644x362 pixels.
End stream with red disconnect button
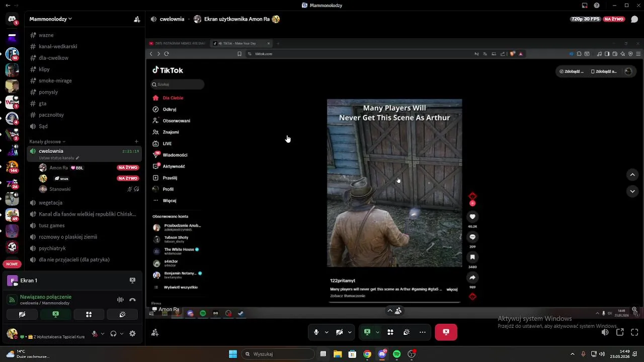click(446, 332)
